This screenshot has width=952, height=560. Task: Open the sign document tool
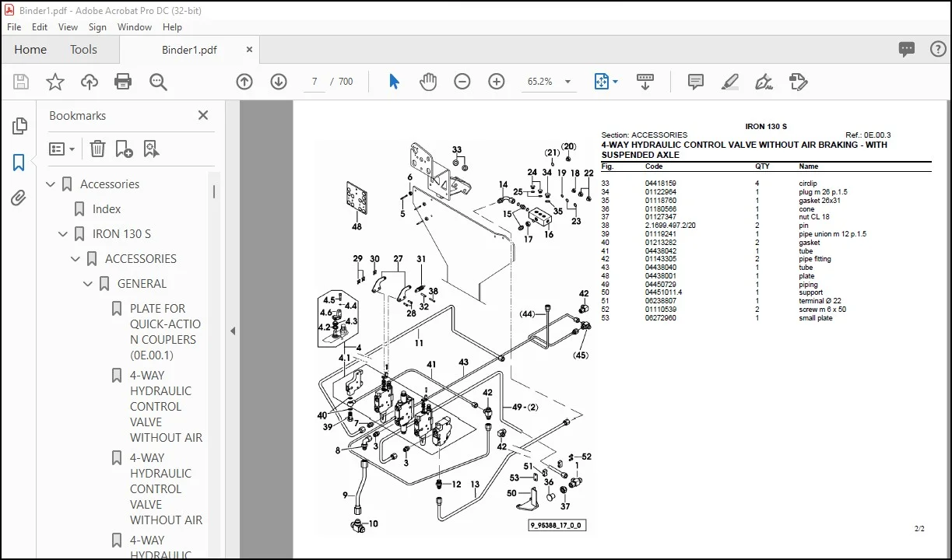pos(764,82)
